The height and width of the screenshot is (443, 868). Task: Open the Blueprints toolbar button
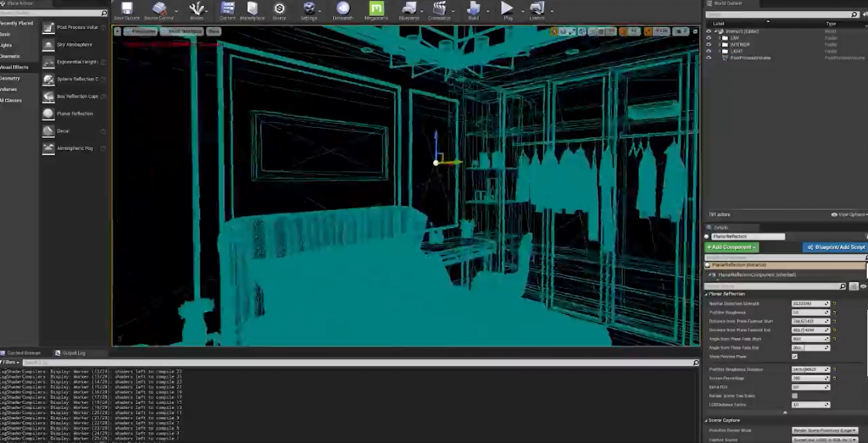[x=408, y=9]
